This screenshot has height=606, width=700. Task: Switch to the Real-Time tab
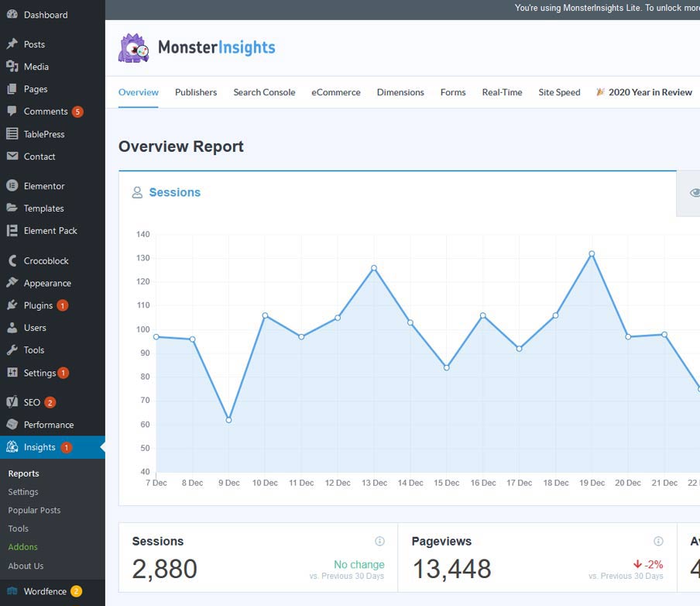[503, 92]
